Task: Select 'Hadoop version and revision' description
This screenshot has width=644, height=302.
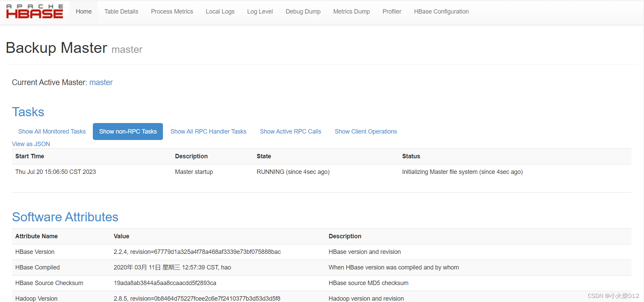Action: (x=366, y=299)
